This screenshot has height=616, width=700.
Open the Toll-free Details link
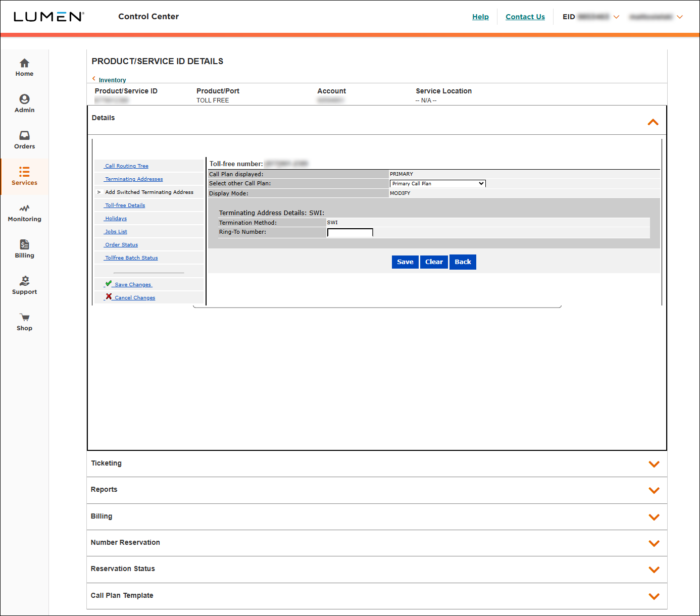[124, 205]
